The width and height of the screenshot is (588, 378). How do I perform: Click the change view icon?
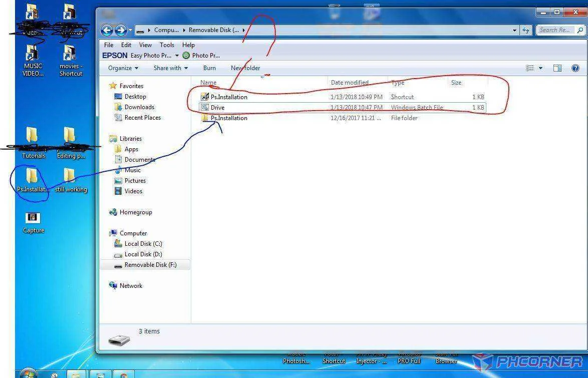(x=529, y=68)
